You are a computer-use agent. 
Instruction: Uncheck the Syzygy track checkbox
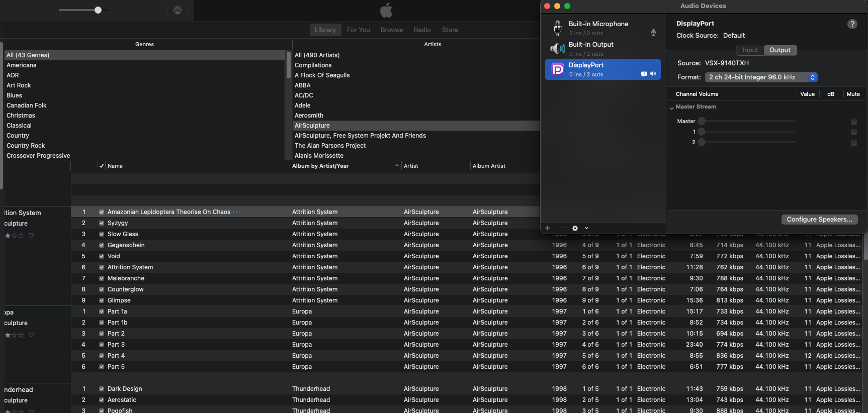pos(102,223)
